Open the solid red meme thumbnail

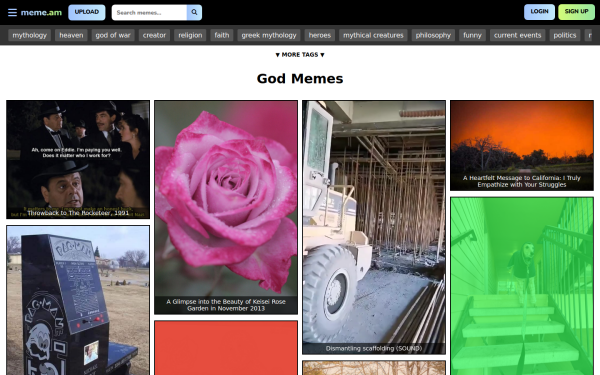[226, 348]
